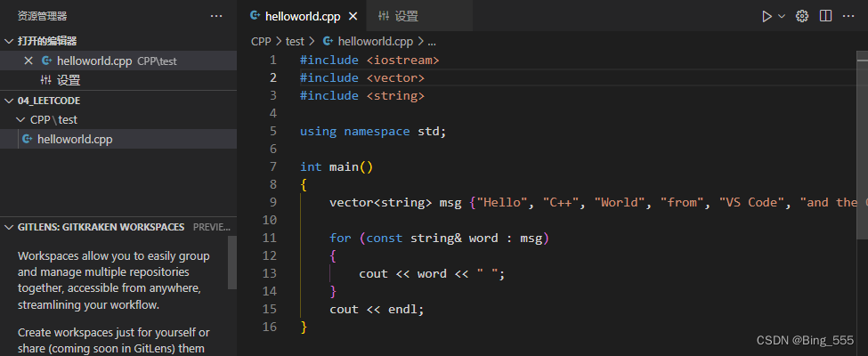Open the explorer panel's three-dot menu

click(216, 16)
